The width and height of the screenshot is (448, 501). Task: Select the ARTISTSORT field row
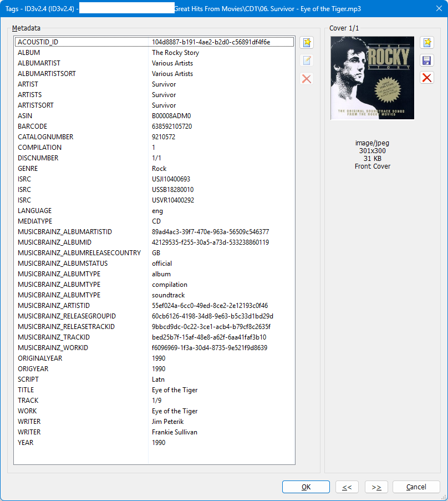pos(154,105)
